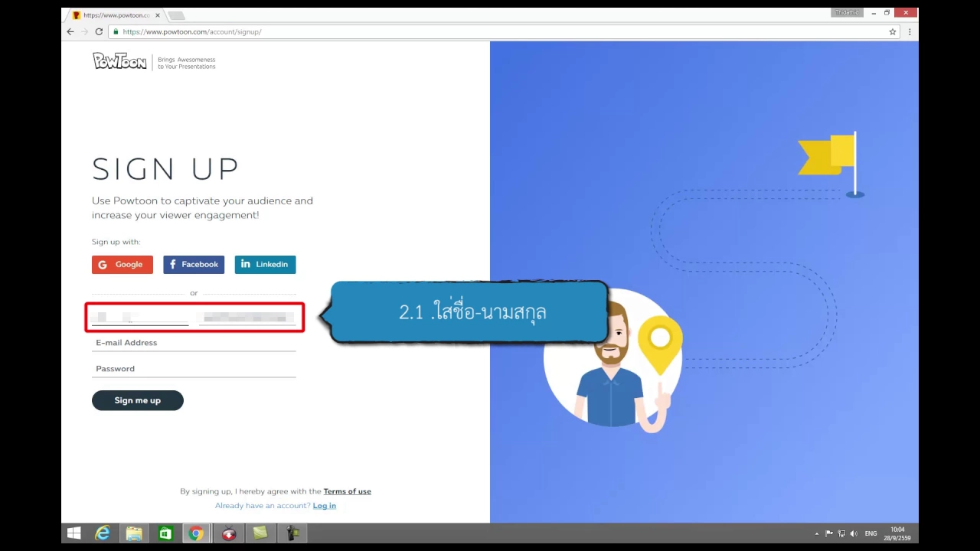Screen dimensions: 980x551
Task: Launch Internet Explorer from taskbar
Action: pos(103,533)
